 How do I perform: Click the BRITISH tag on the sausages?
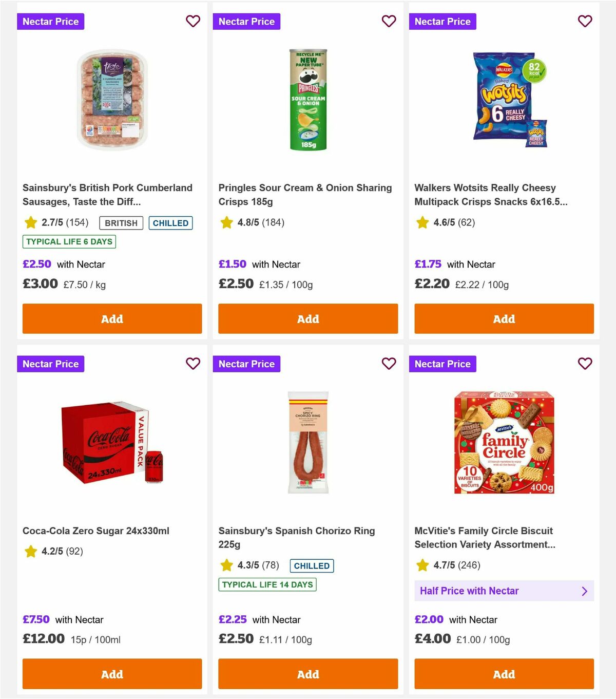pos(121,223)
